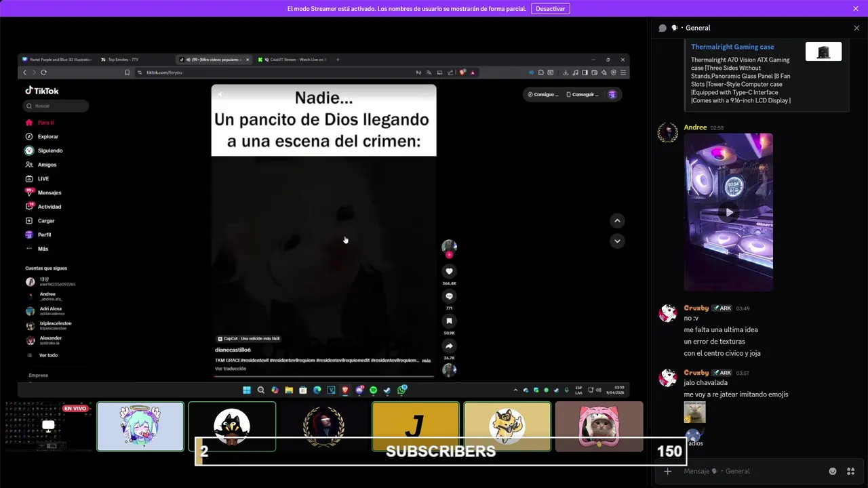Open the TikTok profile avatar menu

612,94
